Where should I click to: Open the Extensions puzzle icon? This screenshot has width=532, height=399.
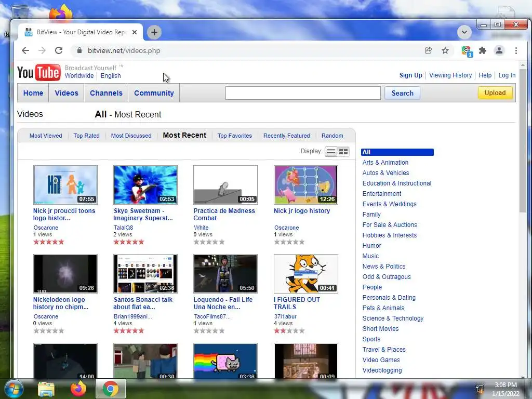[x=483, y=50]
